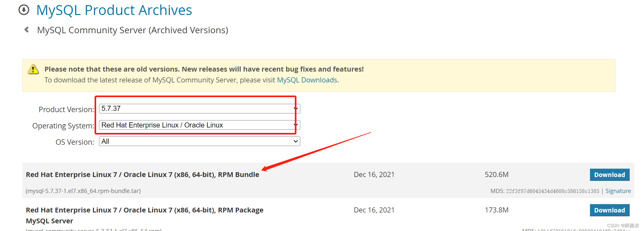Click the 520.6M file size text
Screen dimensions: 644x231
[497, 174]
